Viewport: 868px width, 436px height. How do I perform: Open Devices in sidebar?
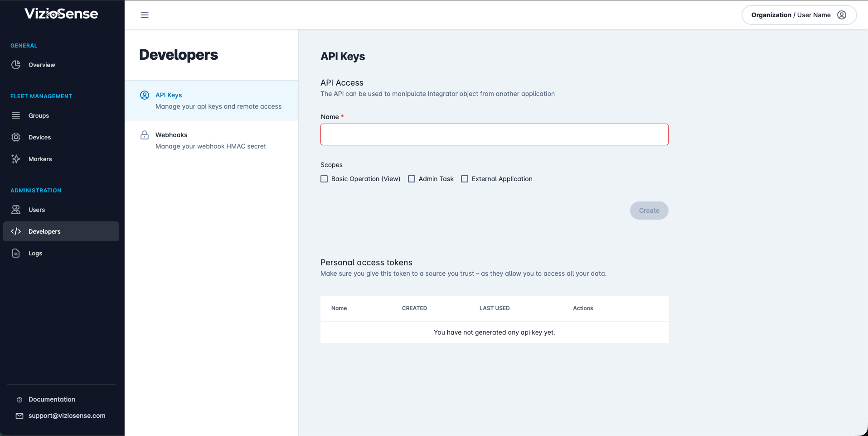click(x=61, y=137)
